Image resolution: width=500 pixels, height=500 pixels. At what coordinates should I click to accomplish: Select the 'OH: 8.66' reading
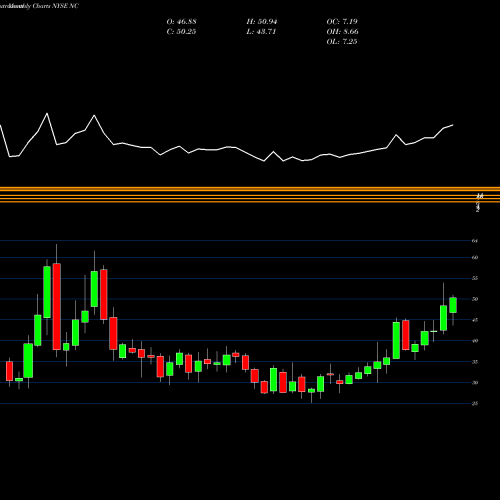point(342,32)
